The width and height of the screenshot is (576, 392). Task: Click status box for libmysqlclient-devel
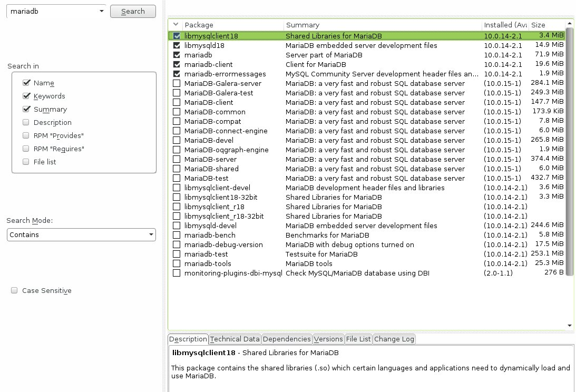coord(176,188)
